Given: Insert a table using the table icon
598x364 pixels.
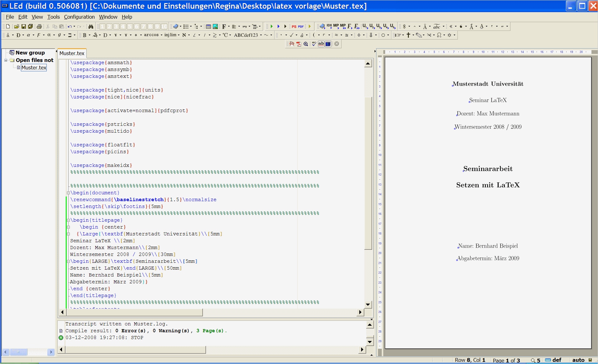Looking at the screenshot, I should pyautogui.click(x=208, y=26).
